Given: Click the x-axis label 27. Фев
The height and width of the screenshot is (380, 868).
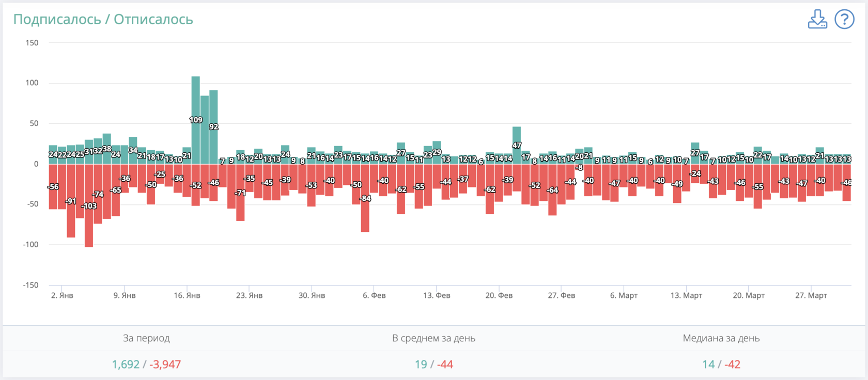Looking at the screenshot, I should point(562,295).
